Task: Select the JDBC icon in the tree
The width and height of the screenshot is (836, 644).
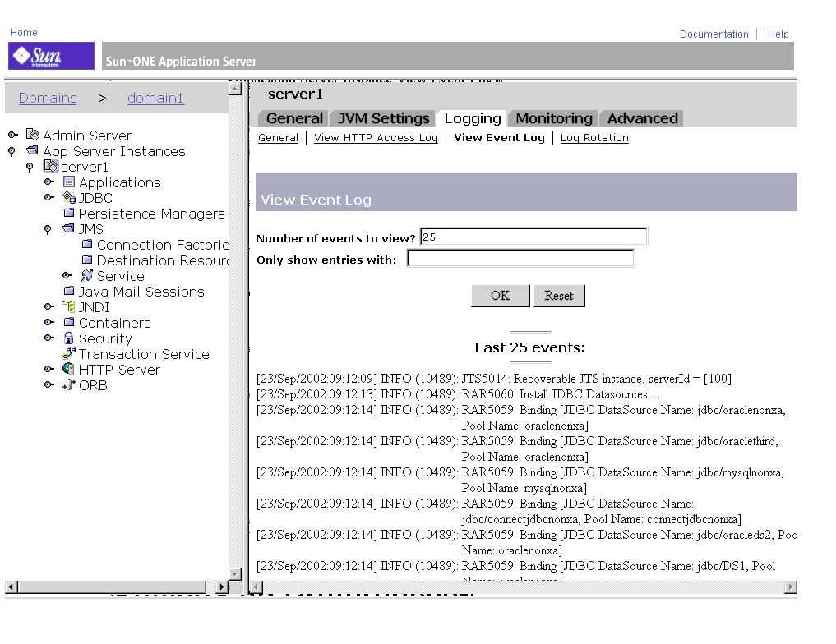Action: pyautogui.click(x=69, y=197)
